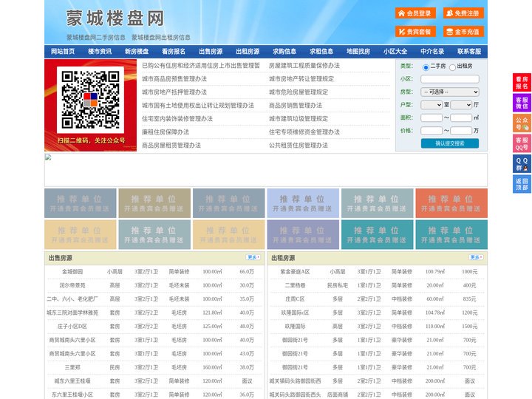Focus the minimum 面积 input field

(x=432, y=117)
